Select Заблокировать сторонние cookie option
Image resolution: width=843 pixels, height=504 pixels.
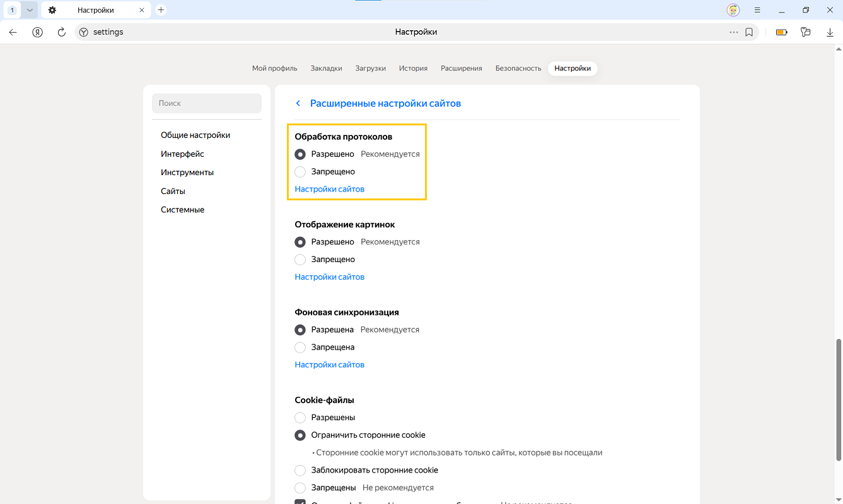click(300, 471)
